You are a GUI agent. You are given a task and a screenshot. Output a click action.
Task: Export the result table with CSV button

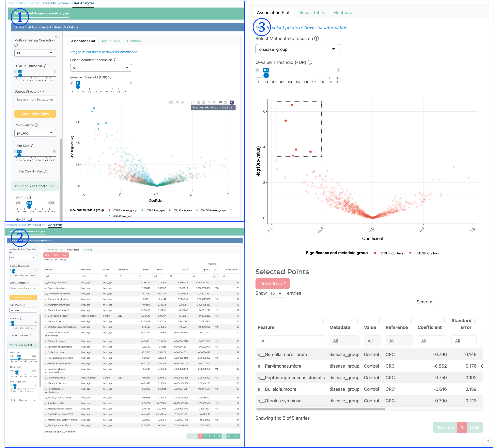pyautogui.click(x=56, y=255)
